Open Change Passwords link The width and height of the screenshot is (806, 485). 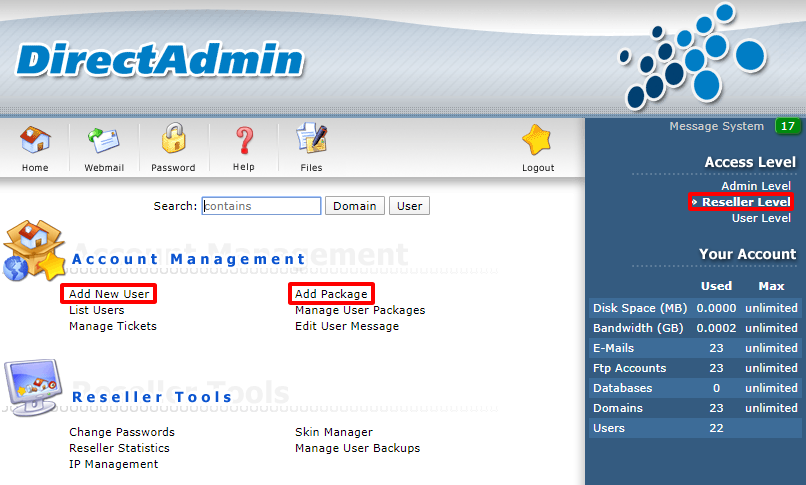[x=122, y=432]
